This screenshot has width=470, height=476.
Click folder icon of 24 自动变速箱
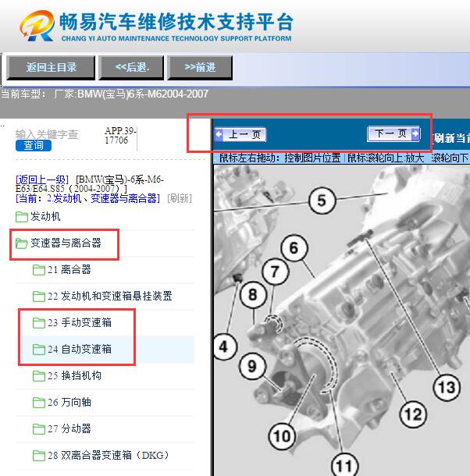(39, 350)
